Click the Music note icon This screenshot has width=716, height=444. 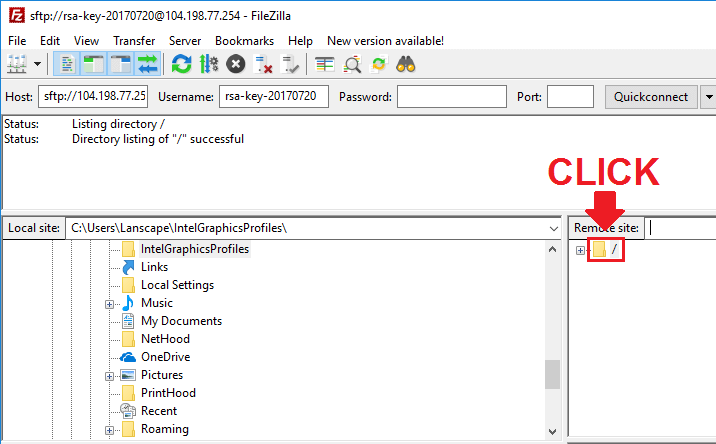(128, 303)
